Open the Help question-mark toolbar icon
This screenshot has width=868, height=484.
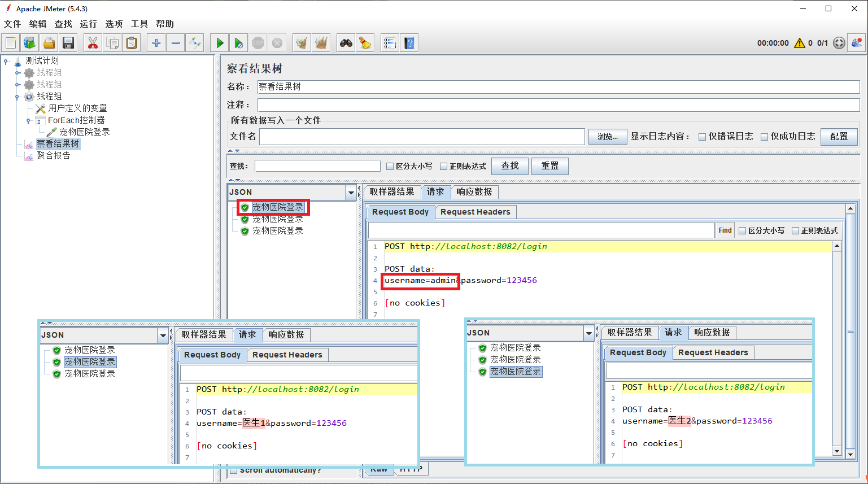click(409, 43)
